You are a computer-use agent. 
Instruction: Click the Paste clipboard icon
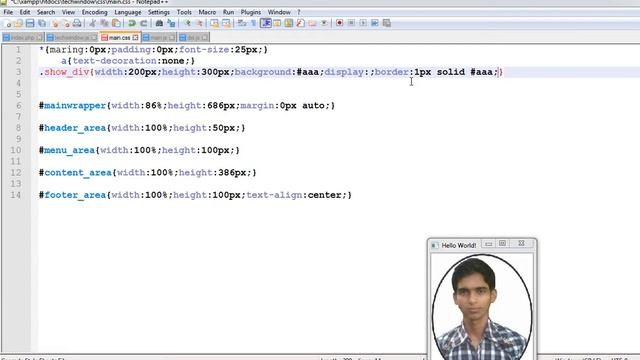tap(116, 23)
